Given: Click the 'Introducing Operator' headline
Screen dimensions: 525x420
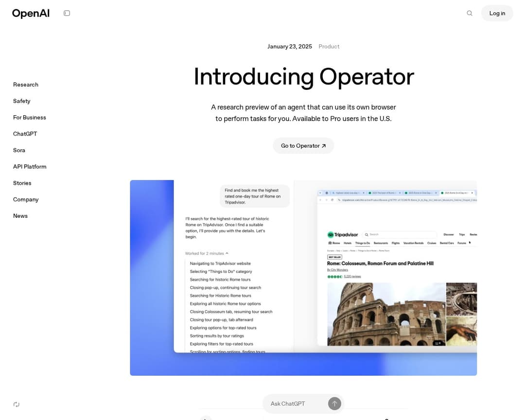Looking at the screenshot, I should 304,77.
